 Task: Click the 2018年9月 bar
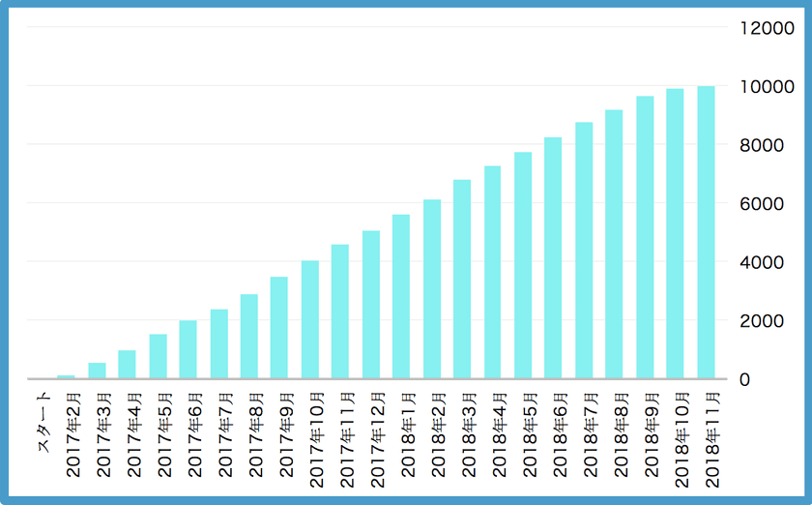pyautogui.click(x=645, y=237)
